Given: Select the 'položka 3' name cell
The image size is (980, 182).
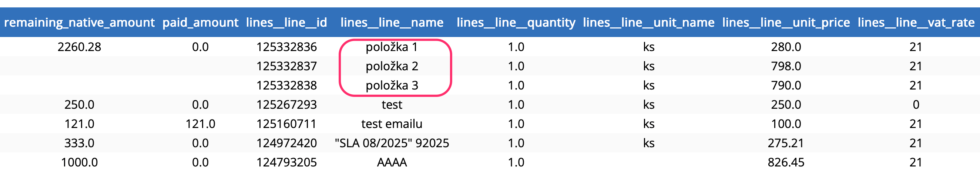Looking at the screenshot, I should coord(392,85).
